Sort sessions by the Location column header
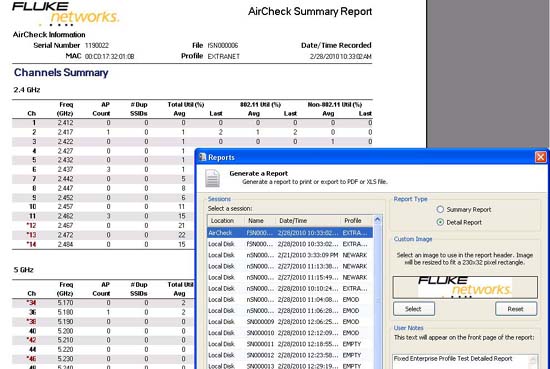The image size is (550, 369). [226, 221]
